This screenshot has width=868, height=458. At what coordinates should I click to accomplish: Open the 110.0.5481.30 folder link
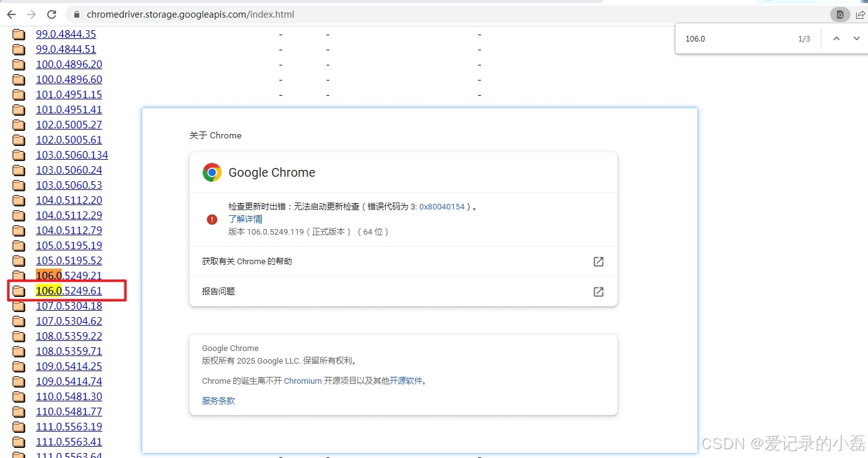click(x=69, y=396)
